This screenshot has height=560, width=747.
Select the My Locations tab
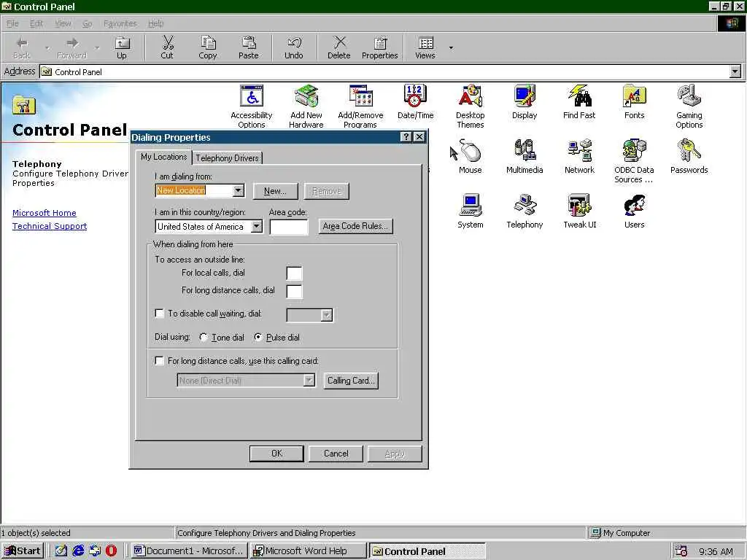(164, 157)
